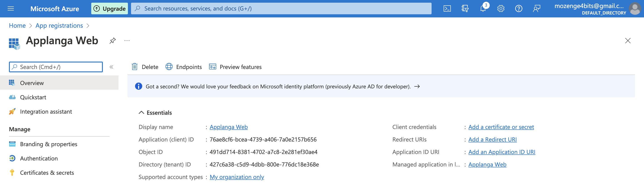Focus the left menu search field
Image resolution: width=644 pixels, height=183 pixels.
pyautogui.click(x=56, y=67)
